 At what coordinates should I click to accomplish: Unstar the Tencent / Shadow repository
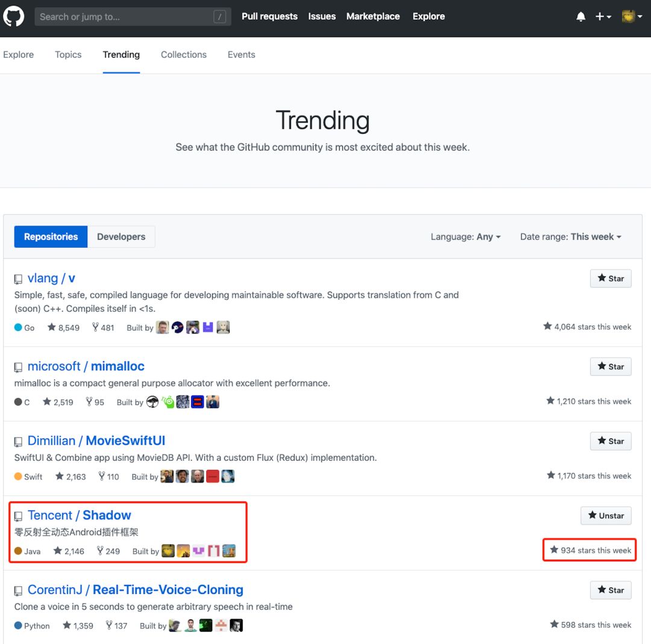606,516
